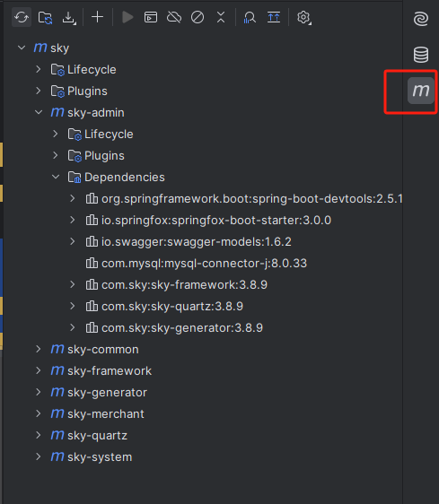This screenshot has height=504, width=439.
Task: Select sky-framework module label
Action: [110, 371]
